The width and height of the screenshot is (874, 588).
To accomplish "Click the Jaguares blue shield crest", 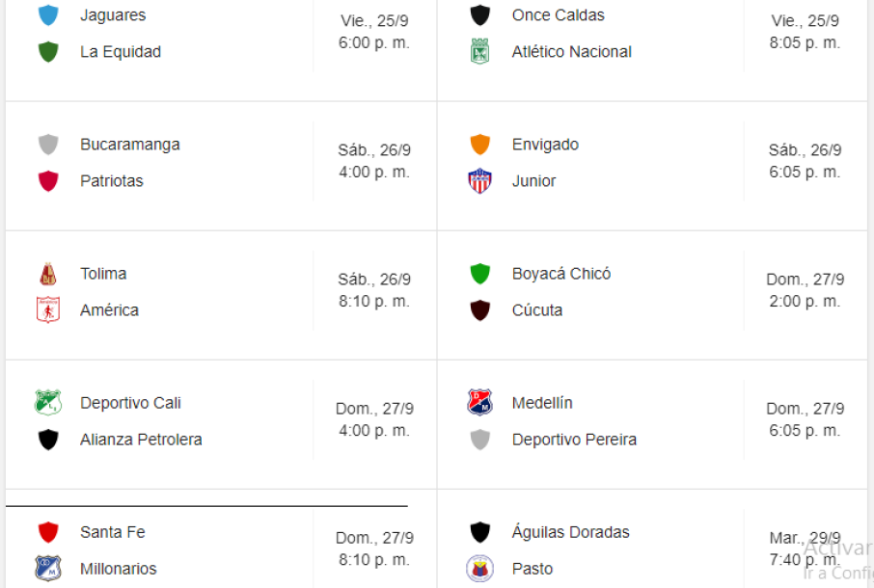I will click(48, 15).
